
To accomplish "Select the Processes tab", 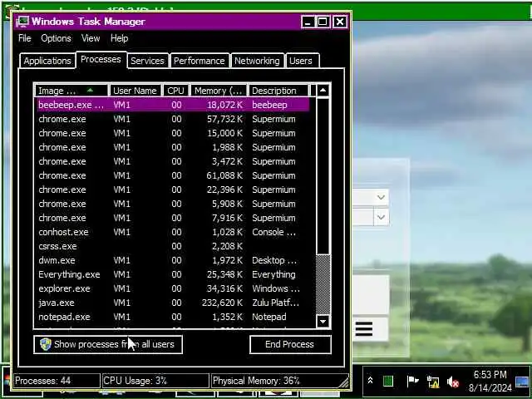I will click(x=101, y=59).
